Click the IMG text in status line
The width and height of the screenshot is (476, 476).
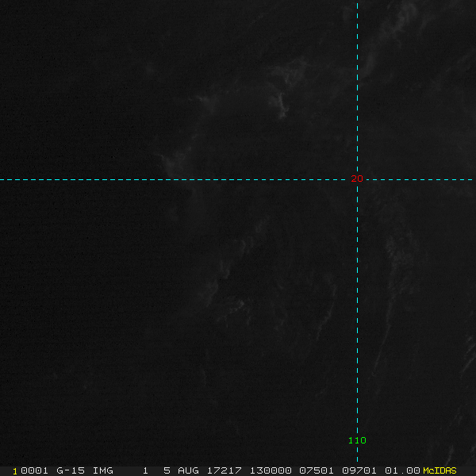[x=103, y=470]
